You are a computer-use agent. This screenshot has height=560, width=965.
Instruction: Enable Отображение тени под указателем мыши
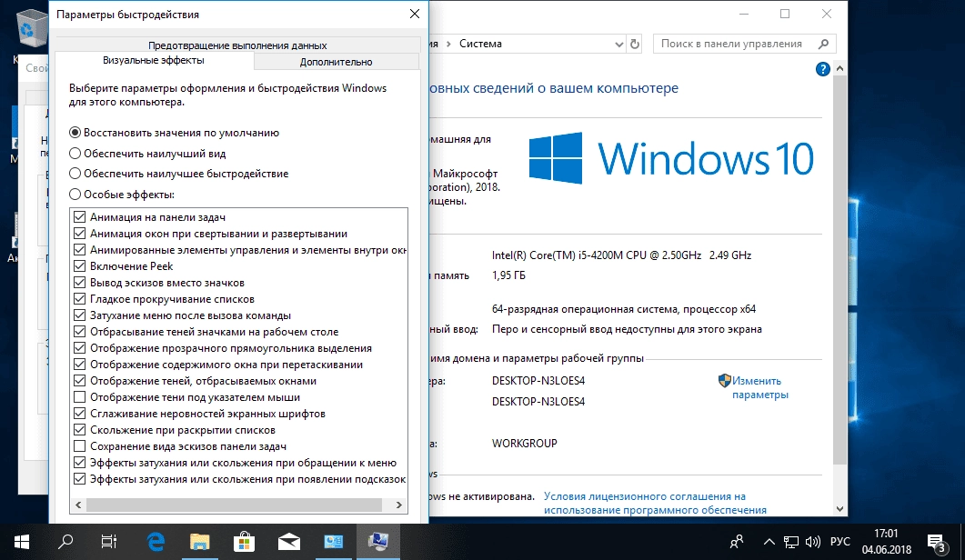tap(79, 397)
